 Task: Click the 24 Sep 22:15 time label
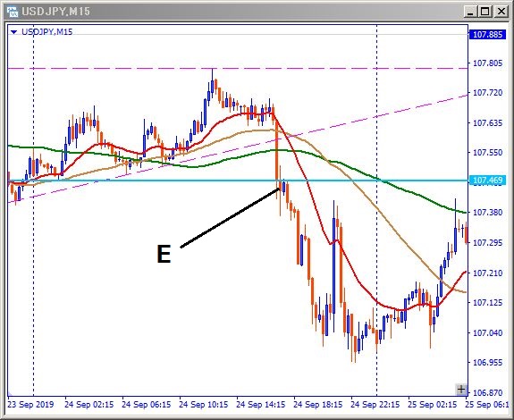point(375,405)
